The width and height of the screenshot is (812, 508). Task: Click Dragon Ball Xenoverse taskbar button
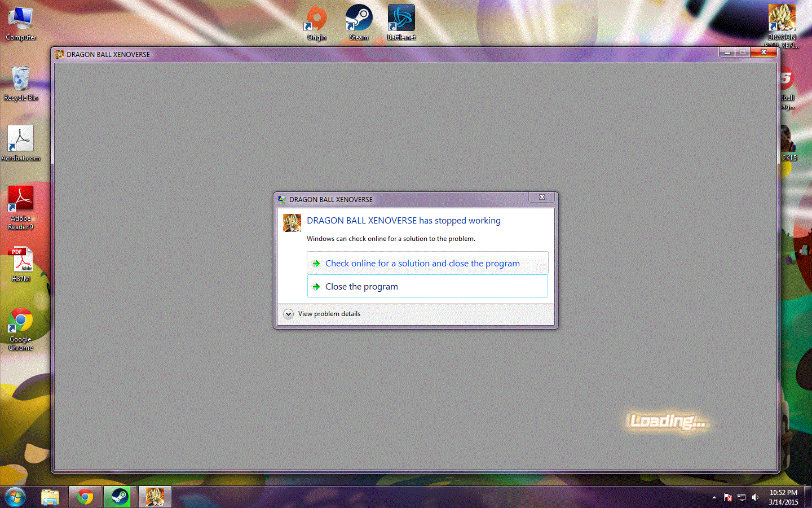(155, 497)
